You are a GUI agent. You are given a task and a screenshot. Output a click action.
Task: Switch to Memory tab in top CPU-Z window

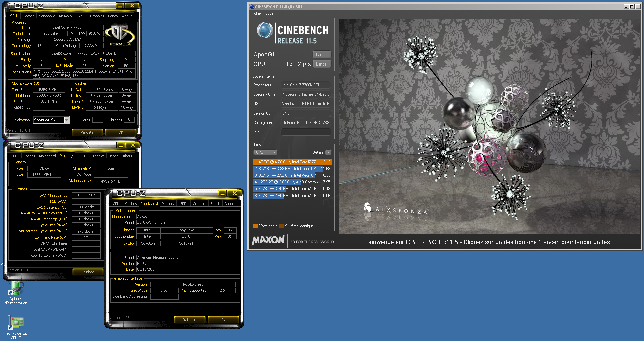tap(66, 16)
